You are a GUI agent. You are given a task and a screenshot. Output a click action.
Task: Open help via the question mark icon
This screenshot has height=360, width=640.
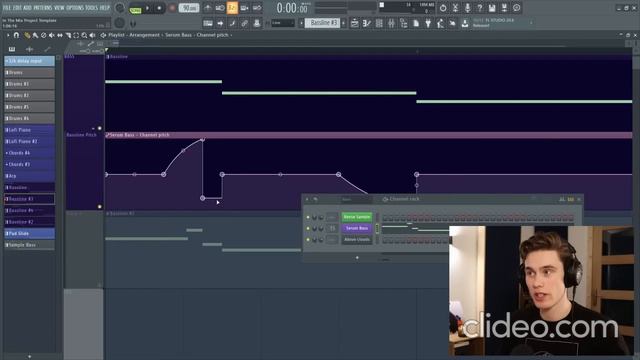pos(480,8)
